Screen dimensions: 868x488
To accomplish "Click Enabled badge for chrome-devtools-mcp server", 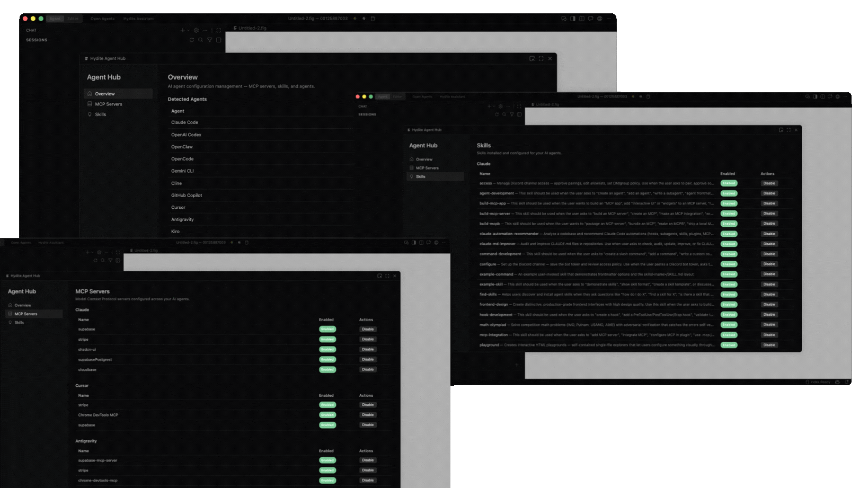I will tap(327, 481).
